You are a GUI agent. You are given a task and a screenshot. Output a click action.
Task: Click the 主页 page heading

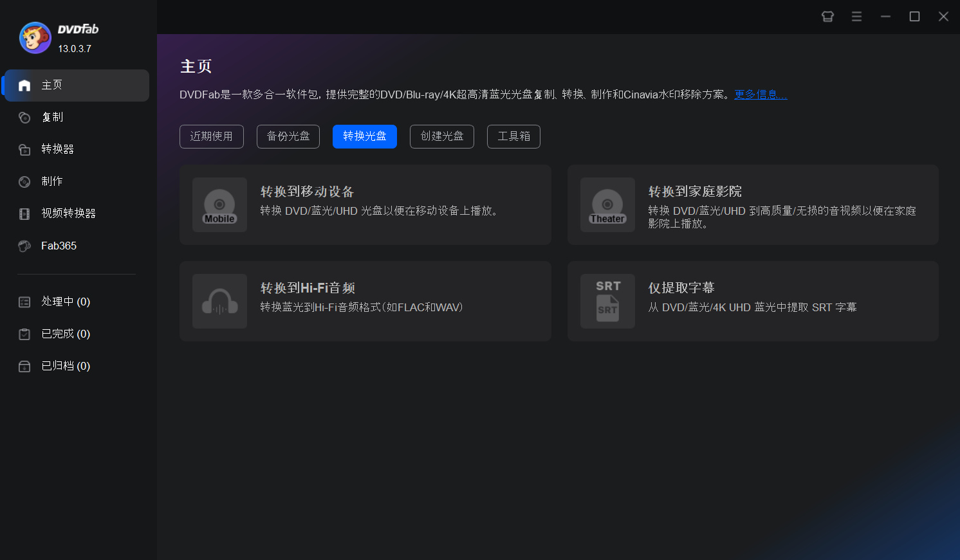point(196,66)
